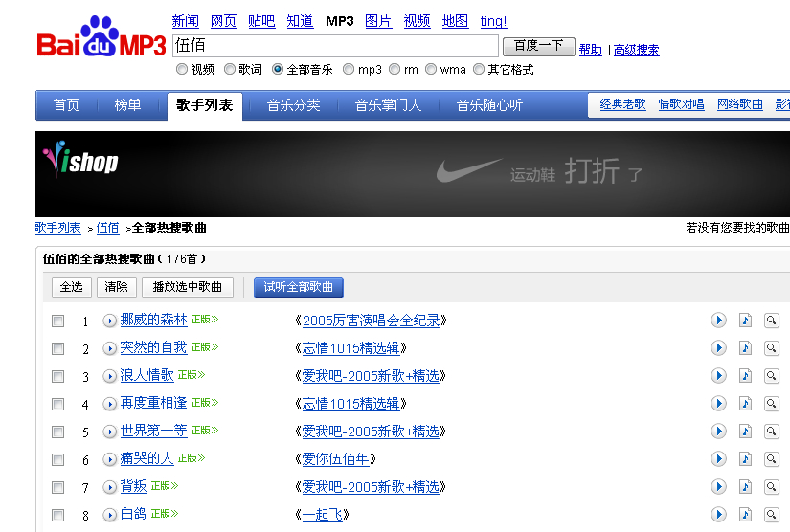Check the box for song 2 突然的自我
This screenshot has width=790, height=532.
[58, 349]
